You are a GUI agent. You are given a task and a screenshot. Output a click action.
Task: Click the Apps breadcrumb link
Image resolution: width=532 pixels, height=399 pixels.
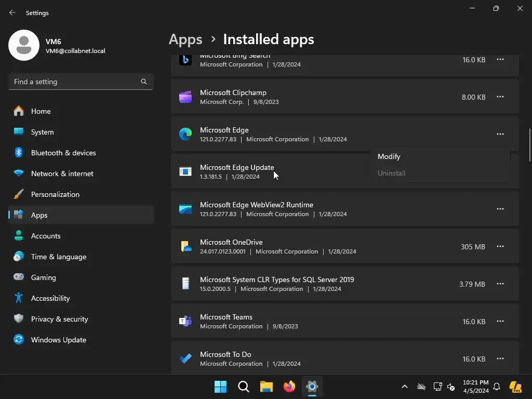(x=185, y=39)
